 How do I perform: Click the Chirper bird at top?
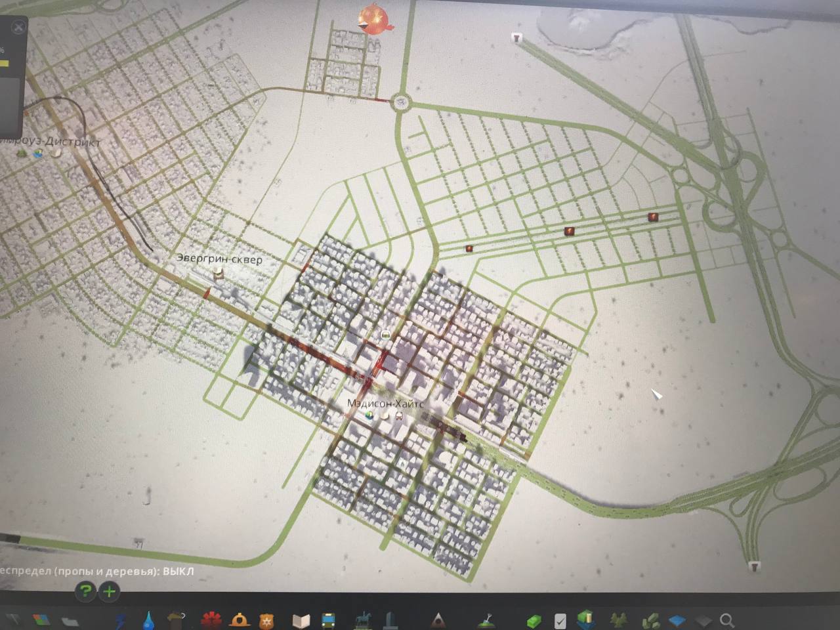(x=375, y=19)
